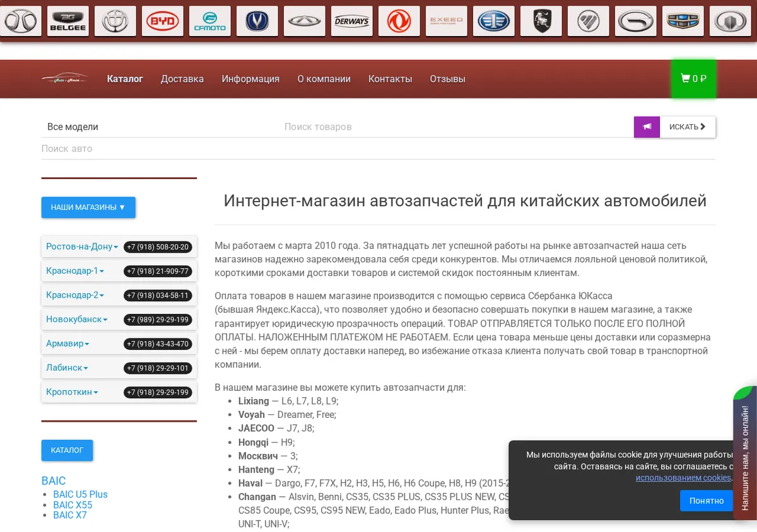Expand the Ростов-на-Дону store dropdown
Image resolution: width=757 pixels, height=532 pixels.
[x=82, y=246]
